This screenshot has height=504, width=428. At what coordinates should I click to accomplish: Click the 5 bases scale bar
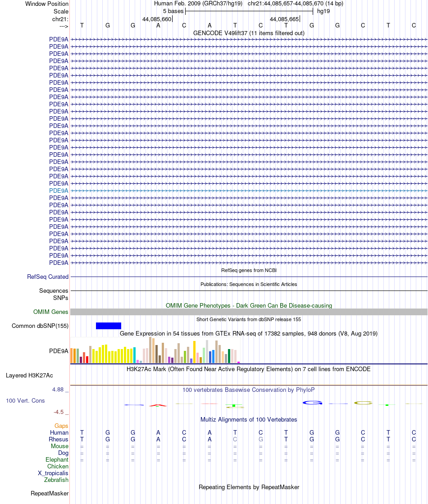coord(249,11)
